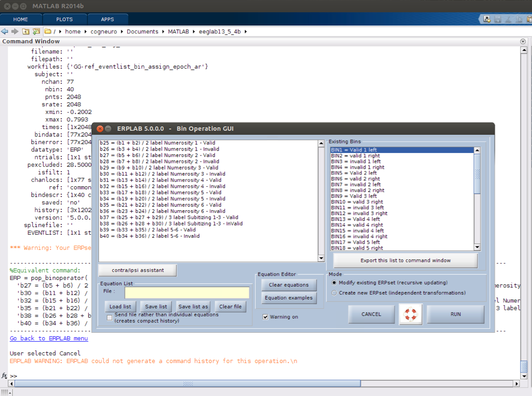532x396 pixels.
Task: Click the cut scissors icon in toolbar
Action: click(x=508, y=19)
